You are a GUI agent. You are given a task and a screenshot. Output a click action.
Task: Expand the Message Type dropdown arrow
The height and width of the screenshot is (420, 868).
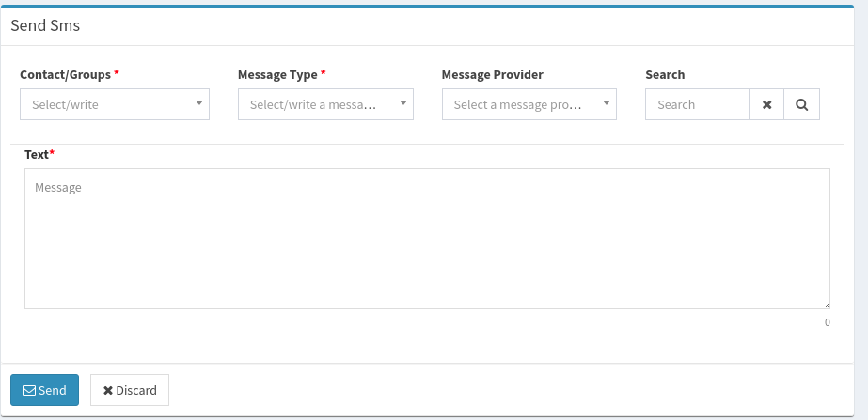pyautogui.click(x=403, y=103)
